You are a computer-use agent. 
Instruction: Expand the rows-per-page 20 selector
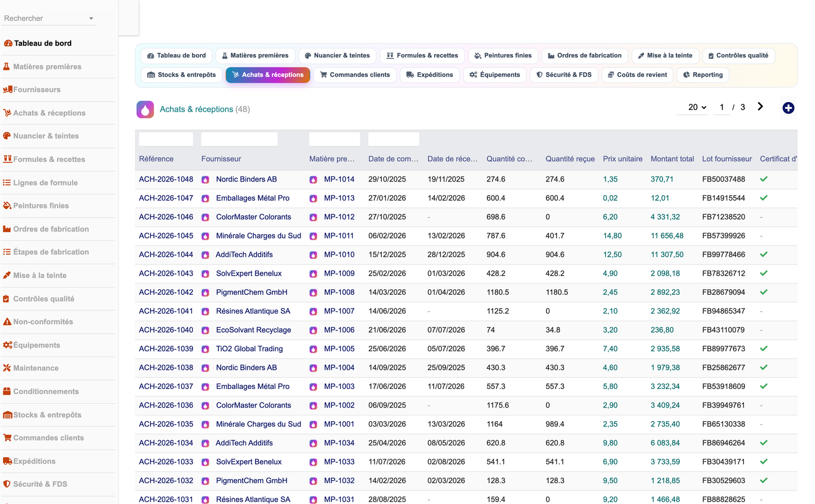[697, 107]
